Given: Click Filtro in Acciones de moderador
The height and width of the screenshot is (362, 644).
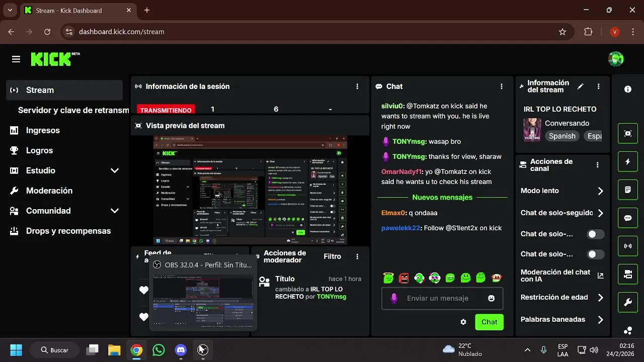Looking at the screenshot, I should pos(332,256).
